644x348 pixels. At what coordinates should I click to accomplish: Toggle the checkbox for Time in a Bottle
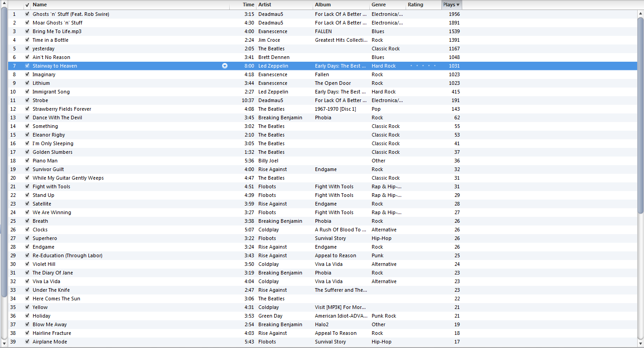tap(27, 40)
